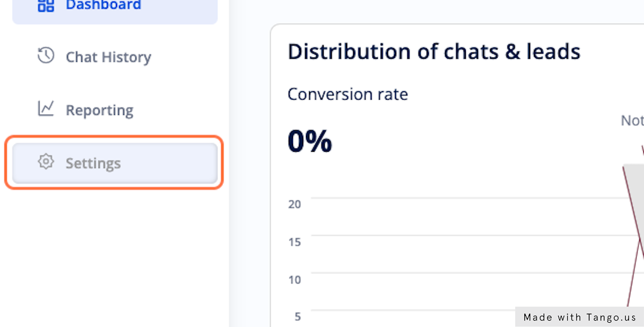Screen dimensions: 644x327
Task: Click the Reporting line-chart icon
Action: pos(46,109)
